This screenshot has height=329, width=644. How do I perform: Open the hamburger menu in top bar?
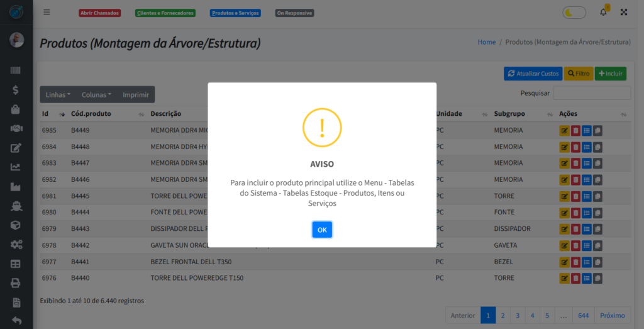tap(47, 13)
